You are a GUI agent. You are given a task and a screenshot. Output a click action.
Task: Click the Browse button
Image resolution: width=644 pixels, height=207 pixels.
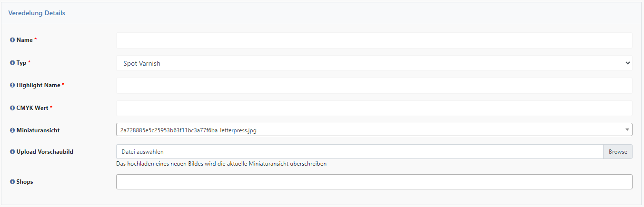tap(618, 152)
